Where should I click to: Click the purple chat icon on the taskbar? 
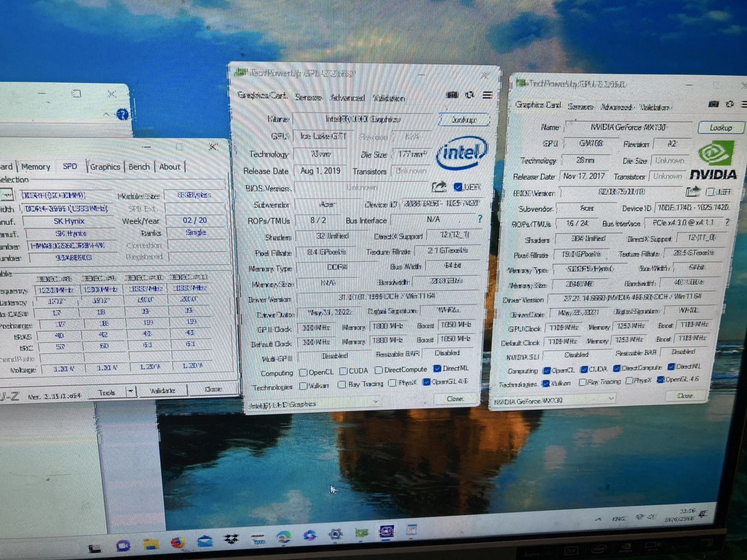click(x=123, y=546)
